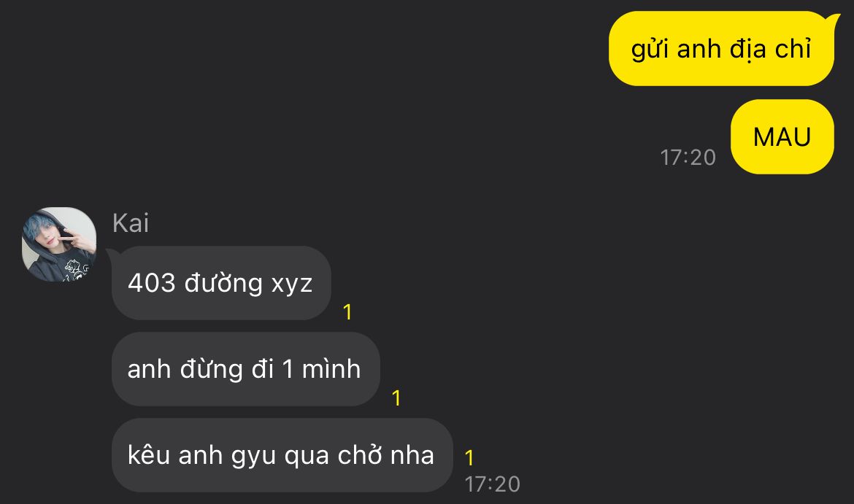Select the 'kêu anh gyu qua chở nha' message
The width and height of the screenshot is (854, 504).
(282, 456)
